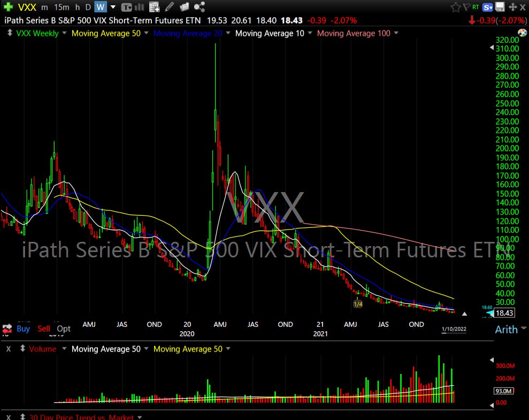529x420 pixels.
Task: Expand 30 Day Price Trend dropdown arrow
Action: (x=139, y=417)
